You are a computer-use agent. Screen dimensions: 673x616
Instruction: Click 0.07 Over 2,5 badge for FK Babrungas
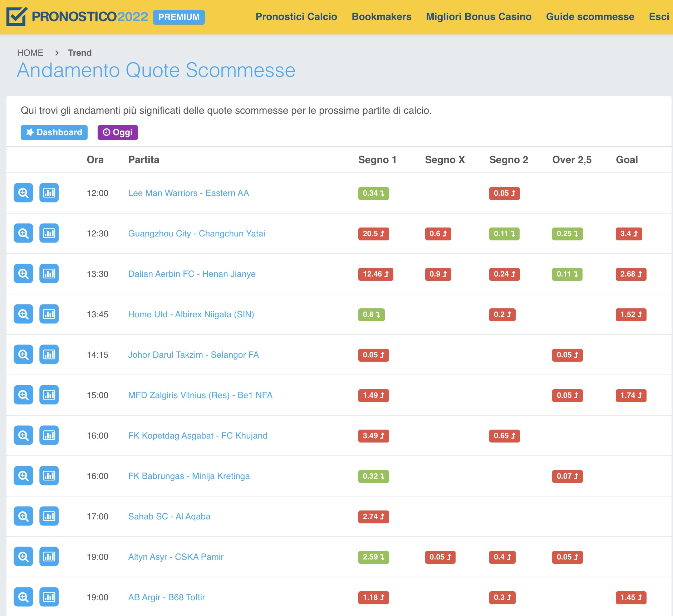[567, 476]
